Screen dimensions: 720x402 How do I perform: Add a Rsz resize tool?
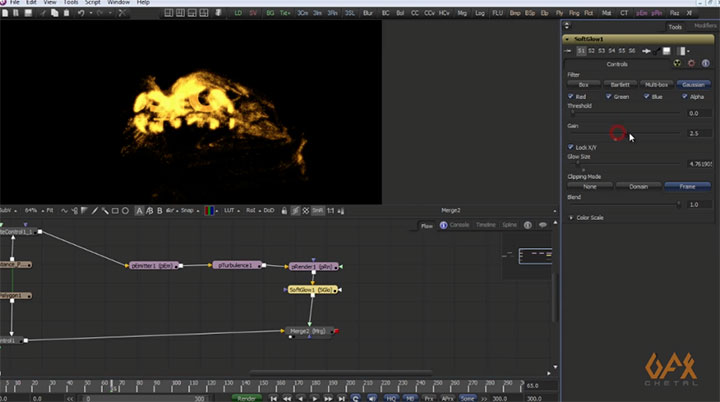(x=674, y=13)
